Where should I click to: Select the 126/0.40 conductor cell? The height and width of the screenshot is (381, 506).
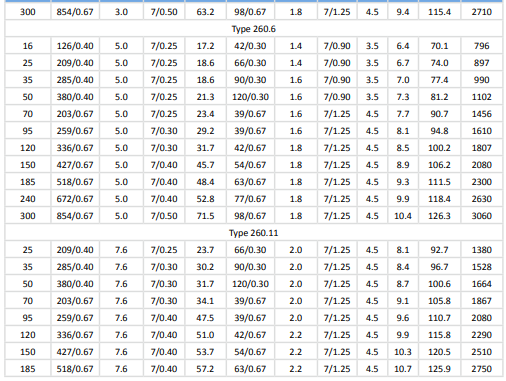(x=75, y=46)
